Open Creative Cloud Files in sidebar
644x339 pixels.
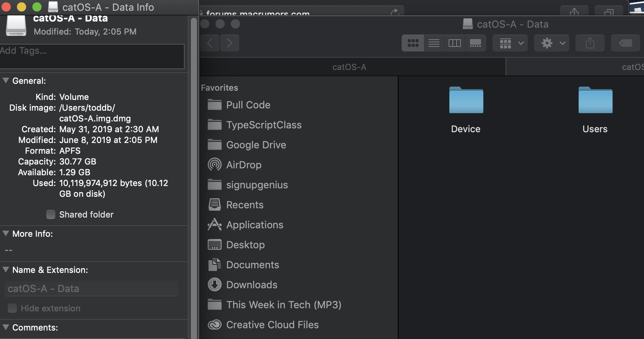click(x=272, y=325)
